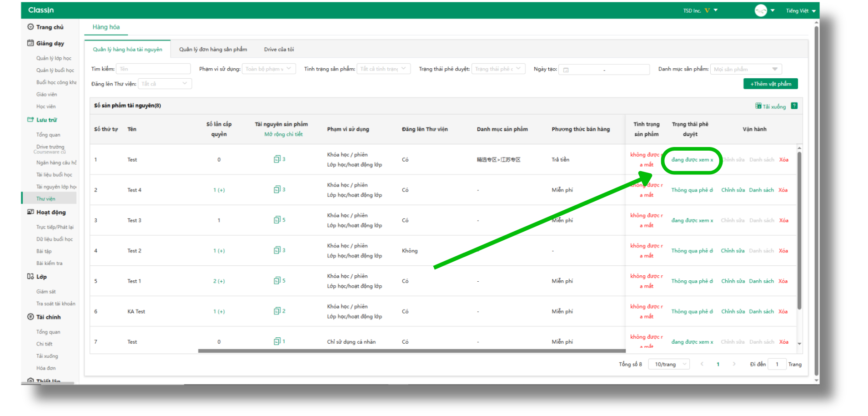The width and height of the screenshot is (868, 416).
Task: Open the calendar icon in Ngày tạo field
Action: 566,70
